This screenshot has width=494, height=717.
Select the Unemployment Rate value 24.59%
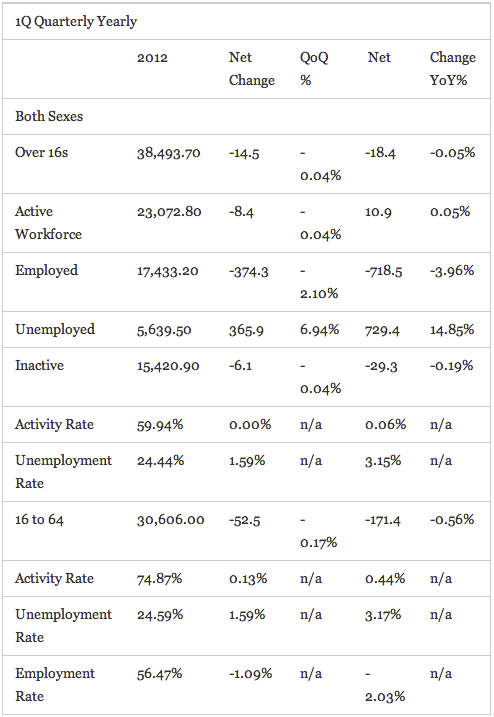click(x=160, y=615)
